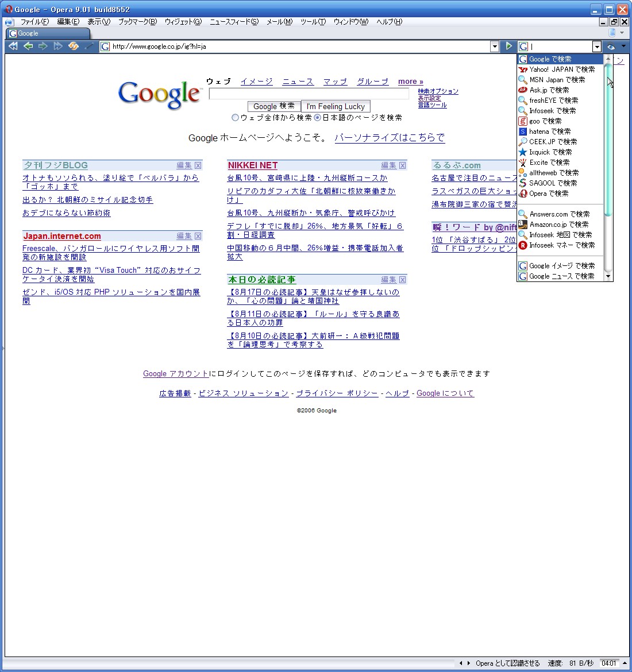This screenshot has height=672, width=632.
Task: Open the ファイル(F) menu
Action: click(x=34, y=22)
